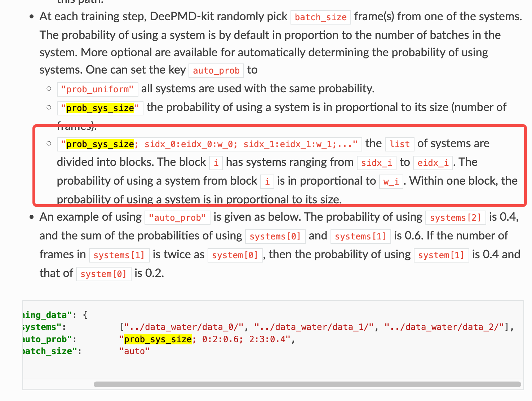Click "auto_prob" literal after 'An example of using'

point(177,217)
